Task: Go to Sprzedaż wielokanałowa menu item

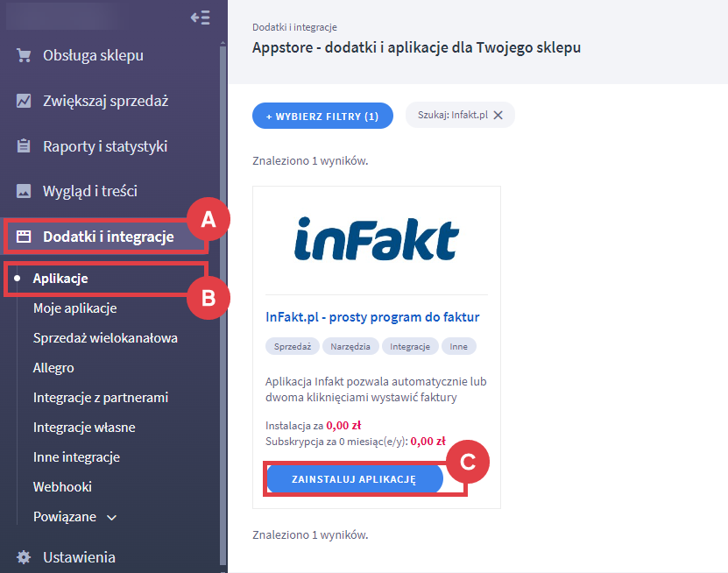Action: coord(105,338)
